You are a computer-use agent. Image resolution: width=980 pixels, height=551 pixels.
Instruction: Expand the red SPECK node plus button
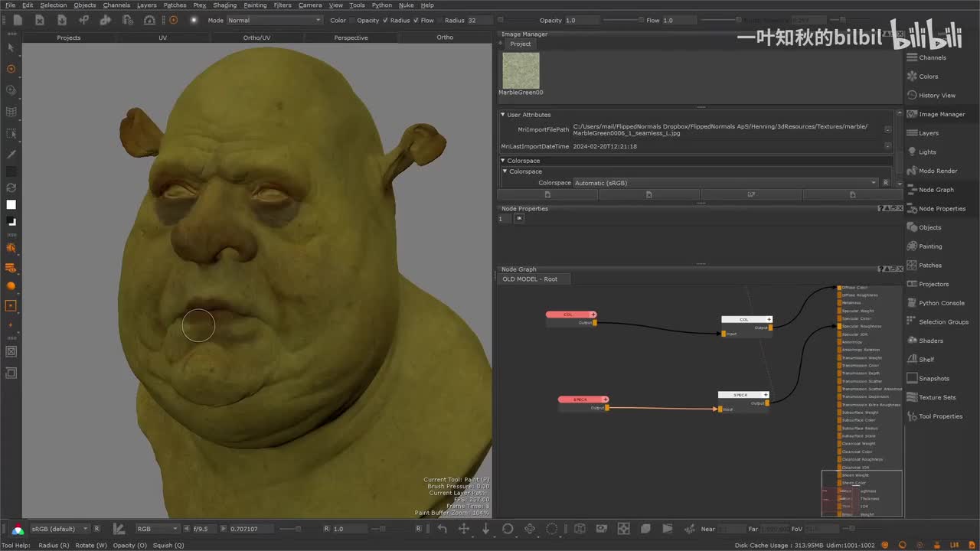pyautogui.click(x=606, y=399)
